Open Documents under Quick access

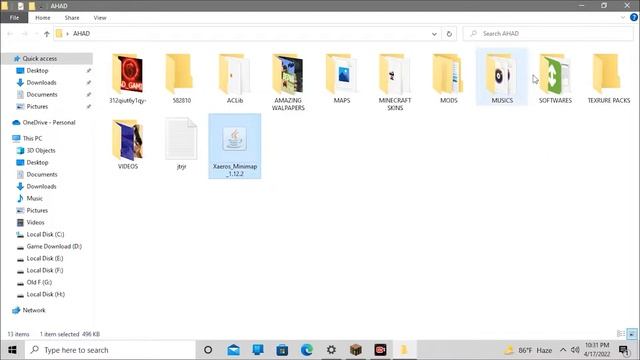[x=42, y=94]
